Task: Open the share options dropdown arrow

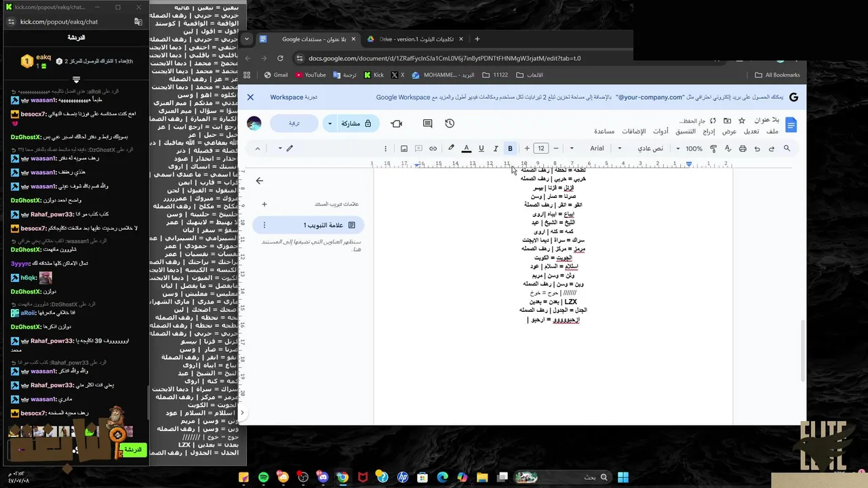Action: point(330,123)
